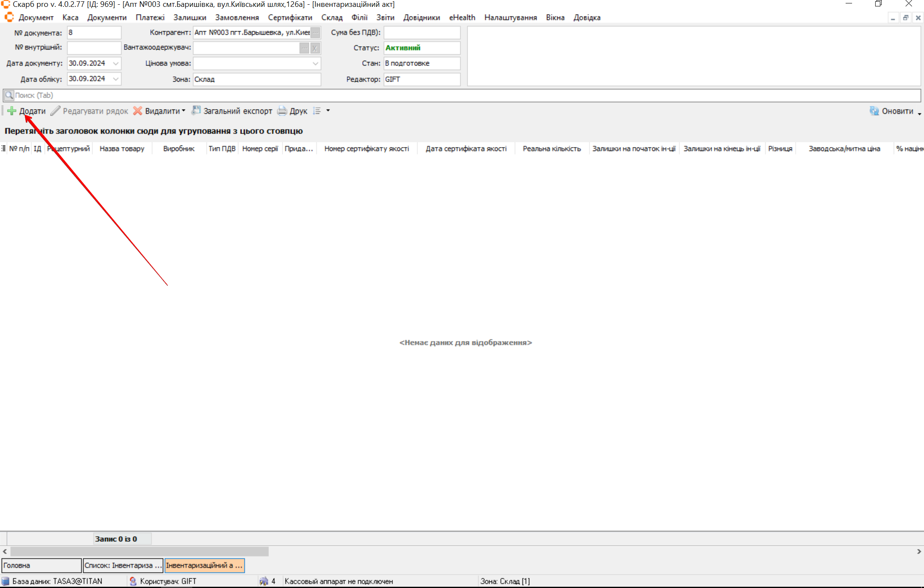Viewport: 924px width, 588px height.
Task: Click the green plus Додати icon
Action: (12, 111)
